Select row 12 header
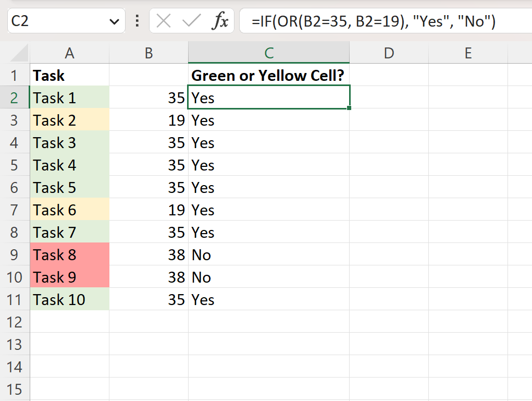The image size is (532, 401). coord(15,322)
